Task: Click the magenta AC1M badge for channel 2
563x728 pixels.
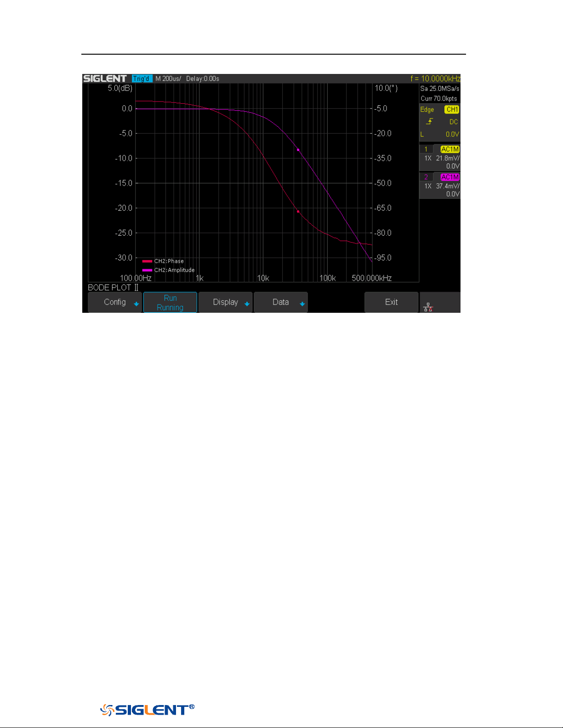Action: coord(450,177)
